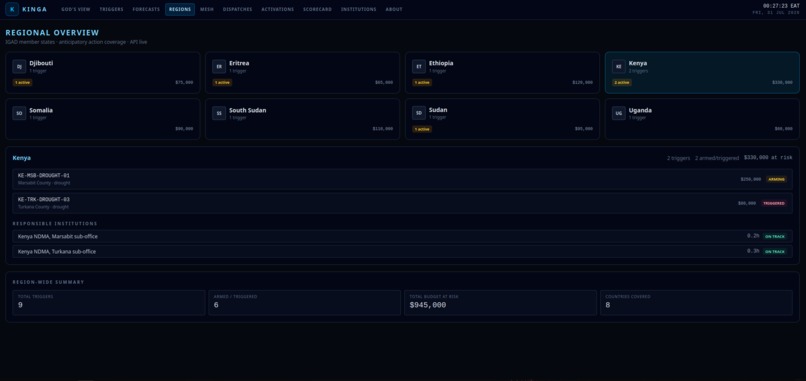Click the "2 armed/triggered" text in Kenya panel

click(x=717, y=158)
